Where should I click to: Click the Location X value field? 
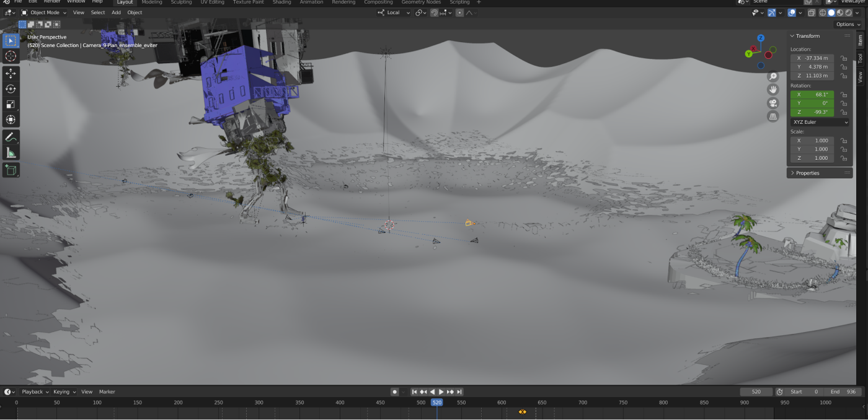click(x=812, y=58)
